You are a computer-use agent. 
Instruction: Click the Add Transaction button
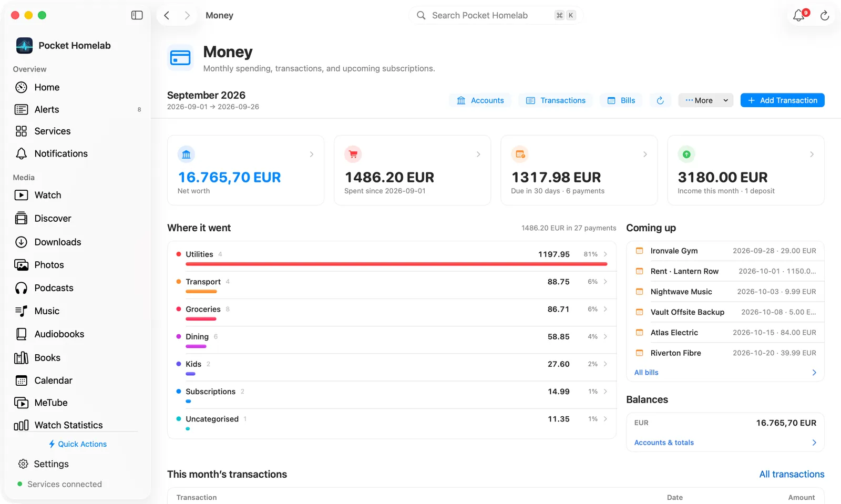click(x=782, y=100)
